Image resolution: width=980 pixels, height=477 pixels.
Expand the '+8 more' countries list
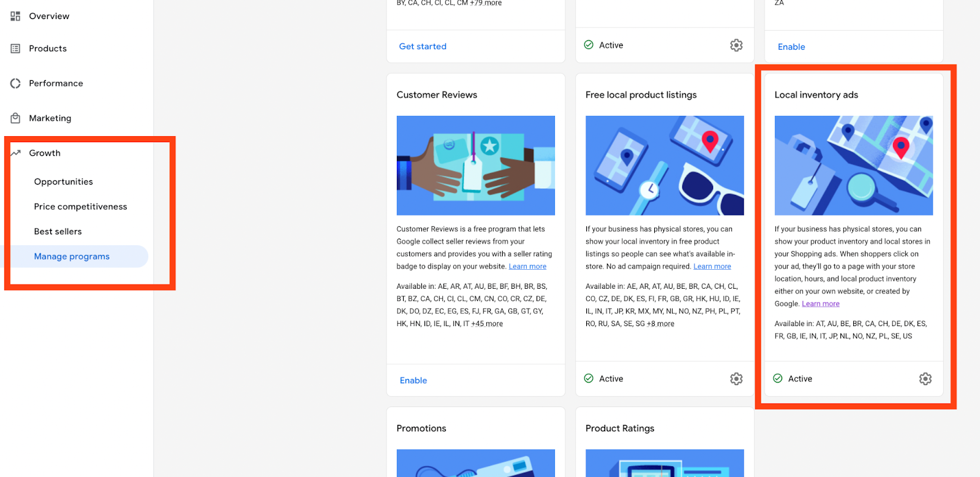pyautogui.click(x=660, y=324)
